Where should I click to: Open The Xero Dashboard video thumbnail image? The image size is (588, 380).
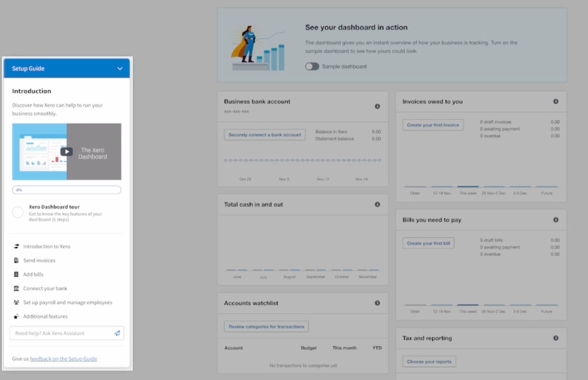[67, 151]
